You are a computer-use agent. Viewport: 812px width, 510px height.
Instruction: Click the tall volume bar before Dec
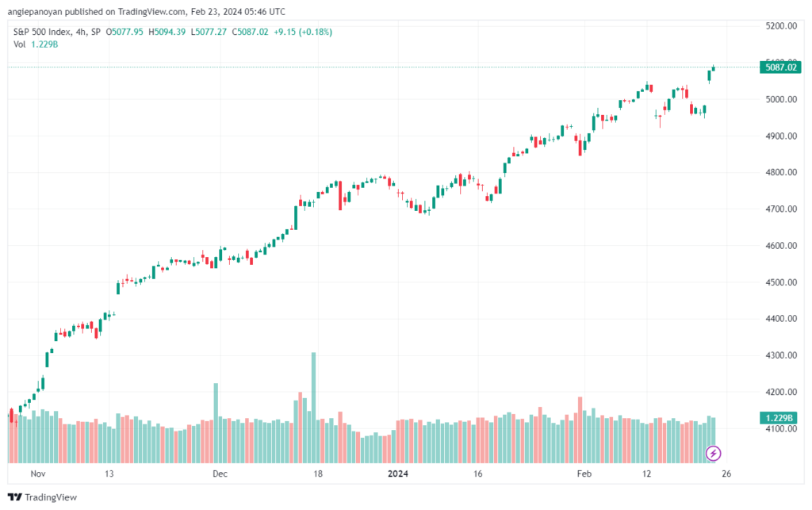(216, 423)
